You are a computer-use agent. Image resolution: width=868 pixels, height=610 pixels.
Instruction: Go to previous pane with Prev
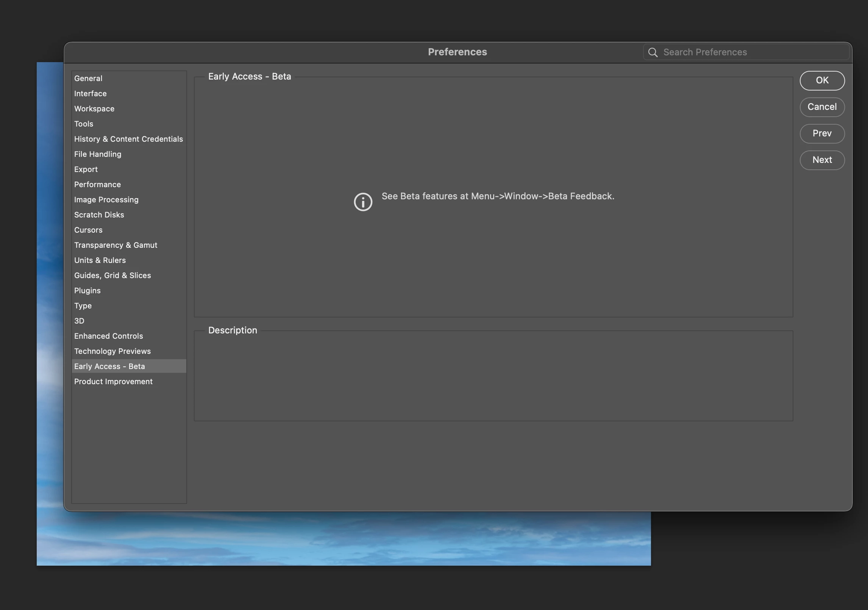coord(822,133)
